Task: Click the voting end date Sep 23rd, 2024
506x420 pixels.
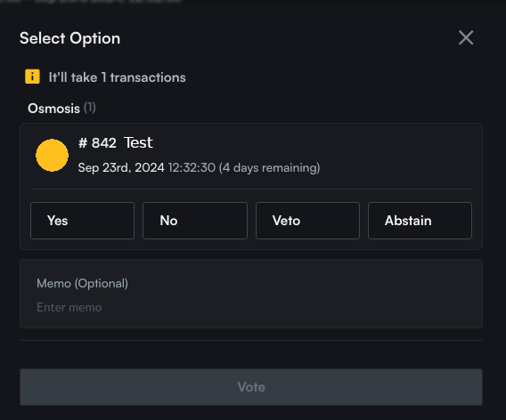Action: pos(121,167)
